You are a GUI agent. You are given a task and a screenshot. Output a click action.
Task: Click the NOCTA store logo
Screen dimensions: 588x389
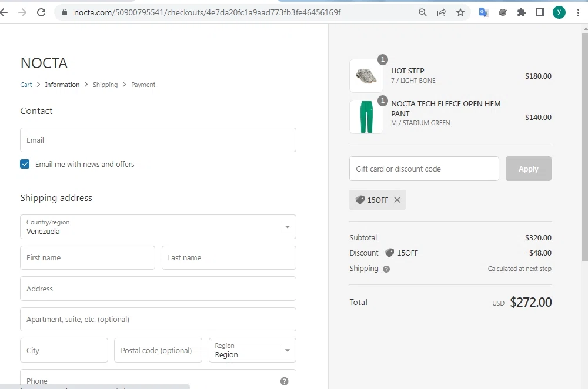coord(44,63)
